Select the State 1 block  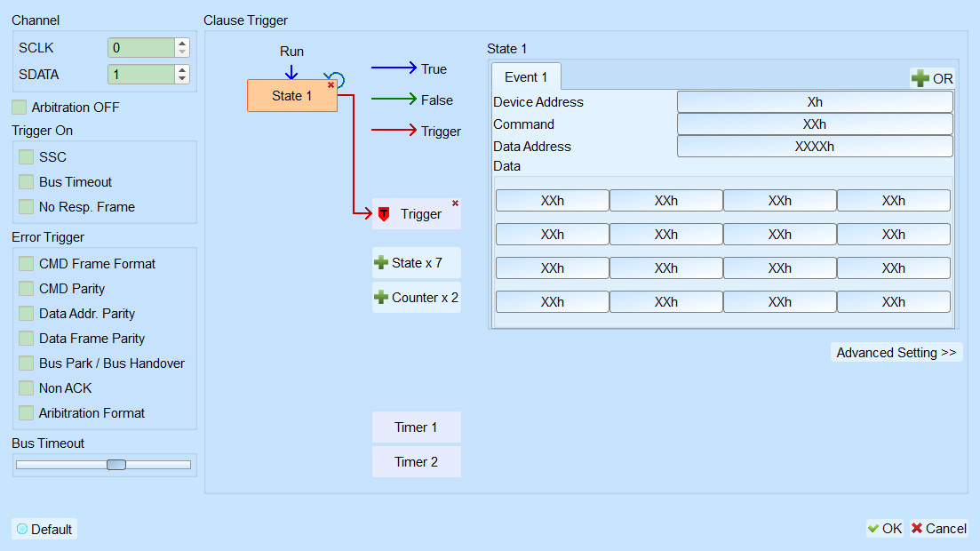(x=292, y=96)
